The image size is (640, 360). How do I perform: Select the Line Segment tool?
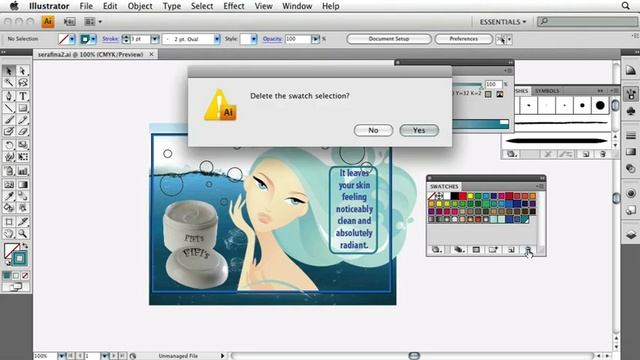9,108
